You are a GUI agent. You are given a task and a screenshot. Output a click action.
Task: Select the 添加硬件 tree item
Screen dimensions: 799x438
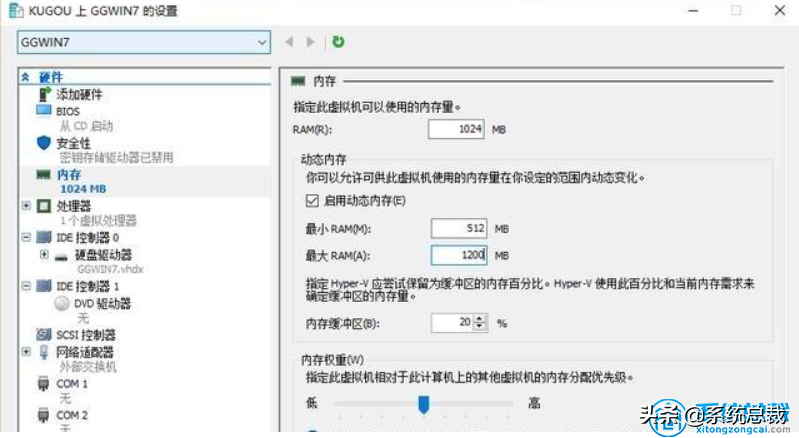[x=79, y=94]
